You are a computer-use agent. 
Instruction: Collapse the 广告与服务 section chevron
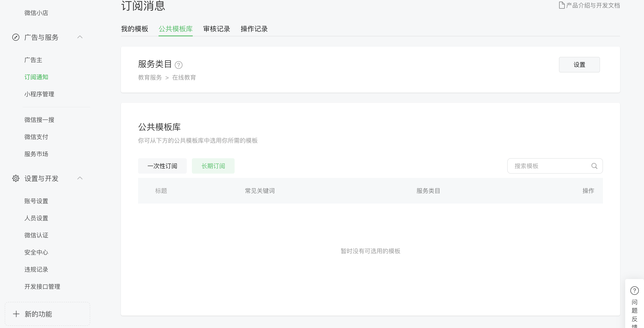80,37
